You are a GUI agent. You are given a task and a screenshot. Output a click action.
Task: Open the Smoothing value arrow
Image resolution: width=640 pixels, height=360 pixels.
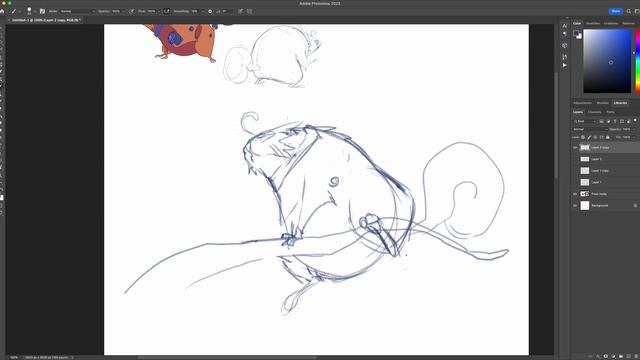pyautogui.click(x=202, y=11)
